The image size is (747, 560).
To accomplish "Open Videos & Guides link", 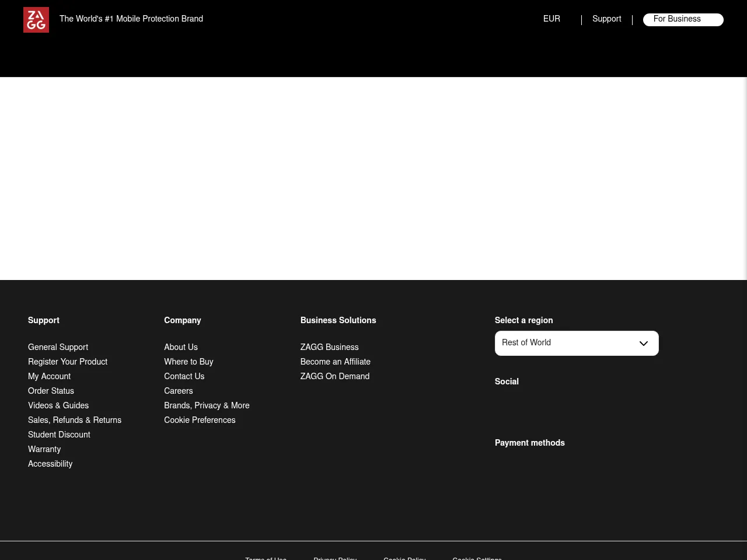I will 58,405.
